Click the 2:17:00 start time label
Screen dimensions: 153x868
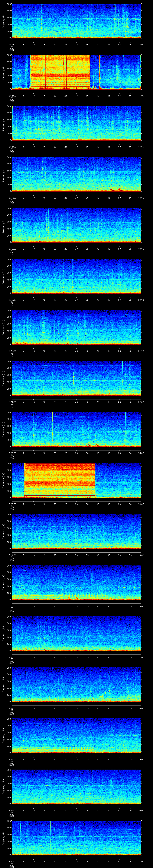[12, 198]
